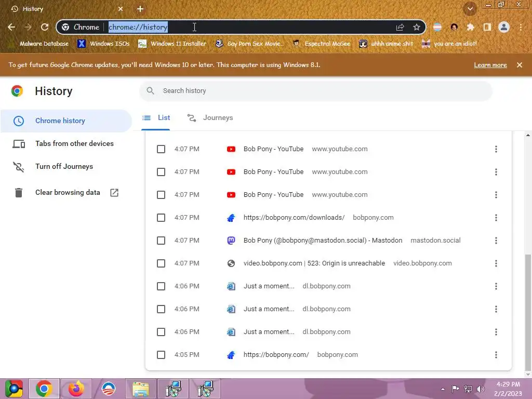Check the video.bobpony.com entry

click(x=161, y=263)
